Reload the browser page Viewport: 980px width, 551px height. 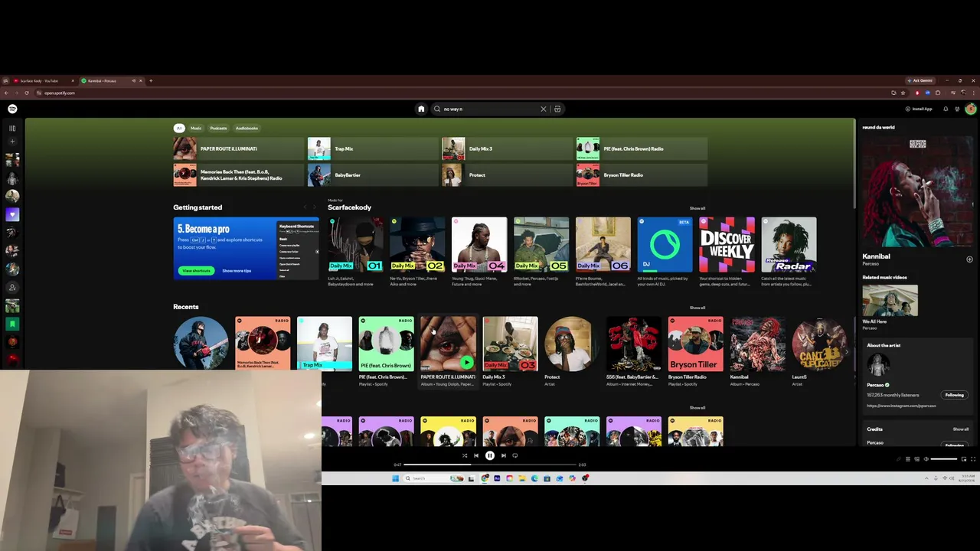[27, 93]
